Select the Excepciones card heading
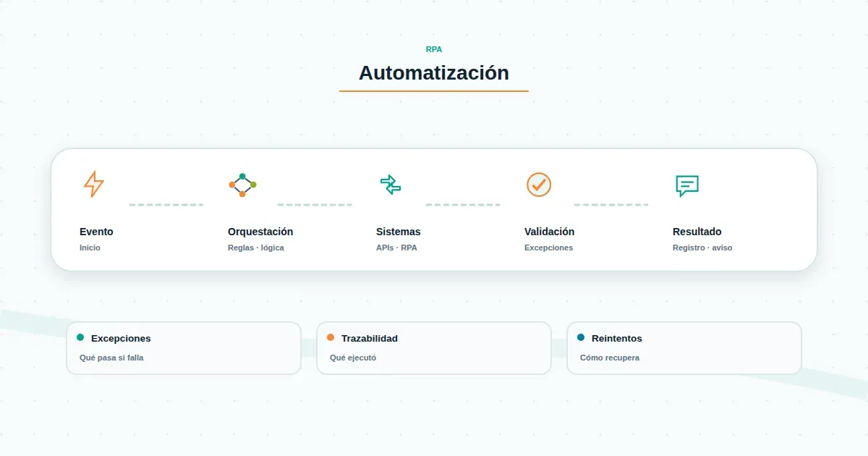868x456 pixels. [x=121, y=338]
